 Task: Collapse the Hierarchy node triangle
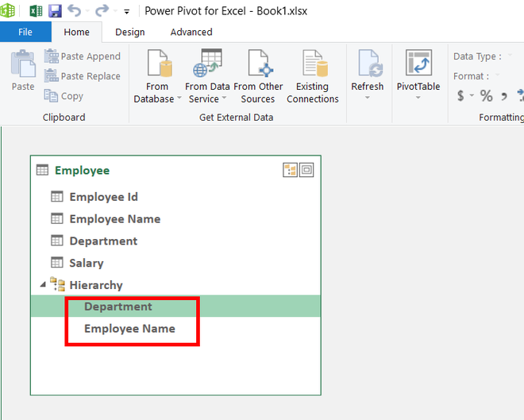(43, 285)
